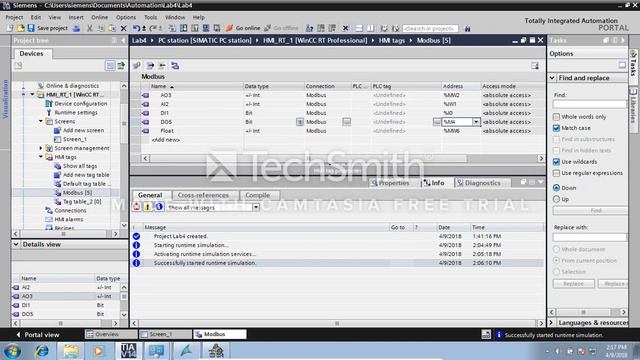Screen dimensions: 640x360
Task: Toggle Use regular expressions checkbox
Action: [x=556, y=173]
